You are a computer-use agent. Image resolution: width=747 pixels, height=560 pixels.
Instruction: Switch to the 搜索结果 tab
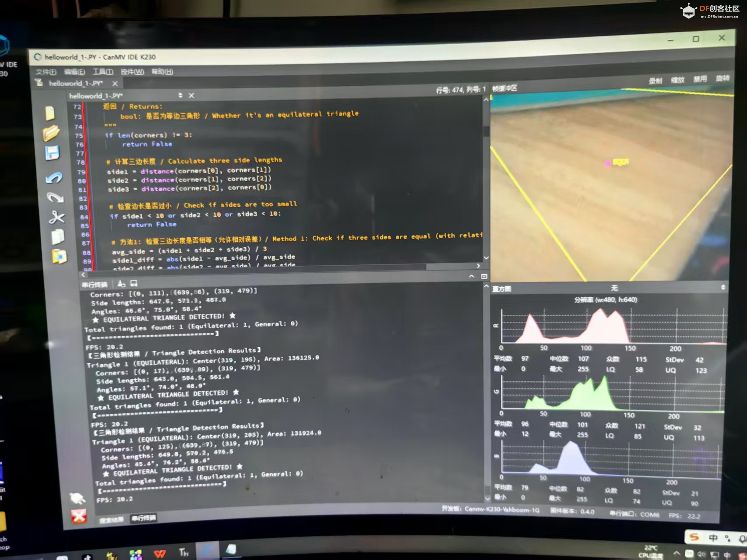point(111,520)
